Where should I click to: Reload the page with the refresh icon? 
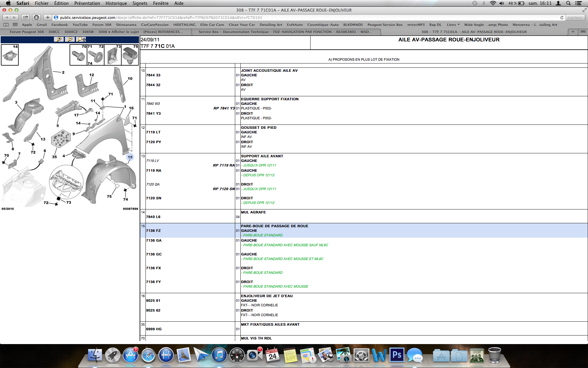point(562,17)
